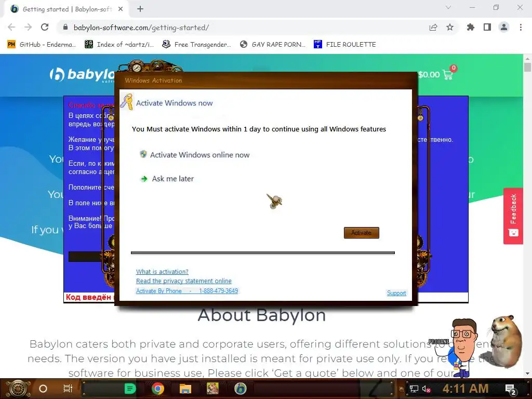Open the notification center icon
The width and height of the screenshot is (532, 399).
tap(511, 389)
